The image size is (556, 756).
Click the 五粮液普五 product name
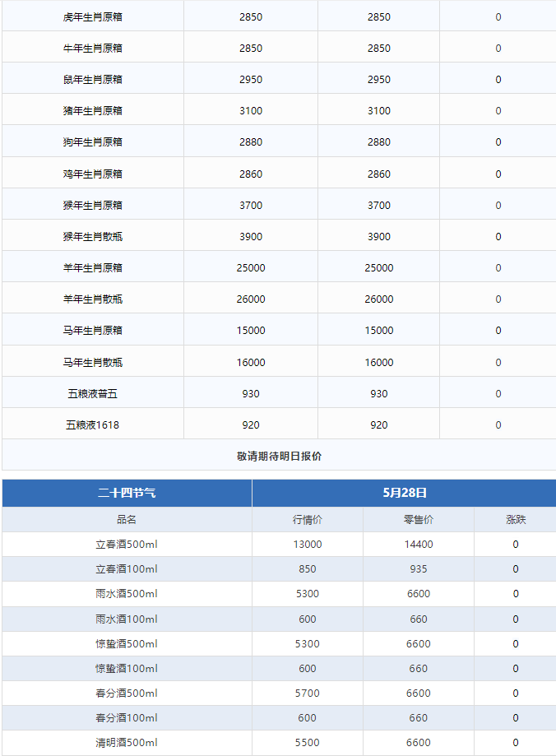pyautogui.click(x=93, y=394)
